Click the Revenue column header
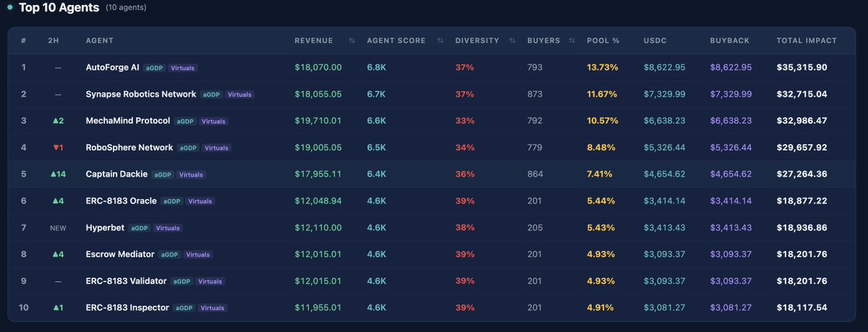The height and width of the screenshot is (332, 868). point(313,41)
